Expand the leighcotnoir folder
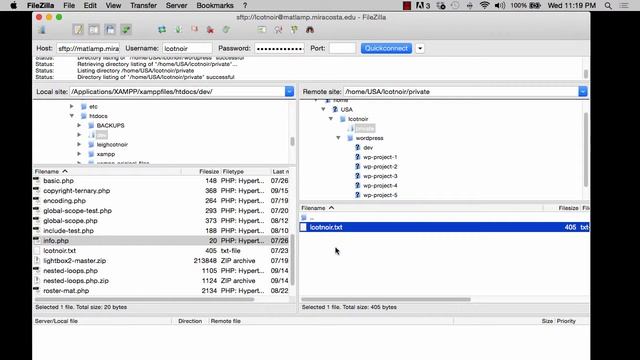The height and width of the screenshot is (360, 640). 79,144
